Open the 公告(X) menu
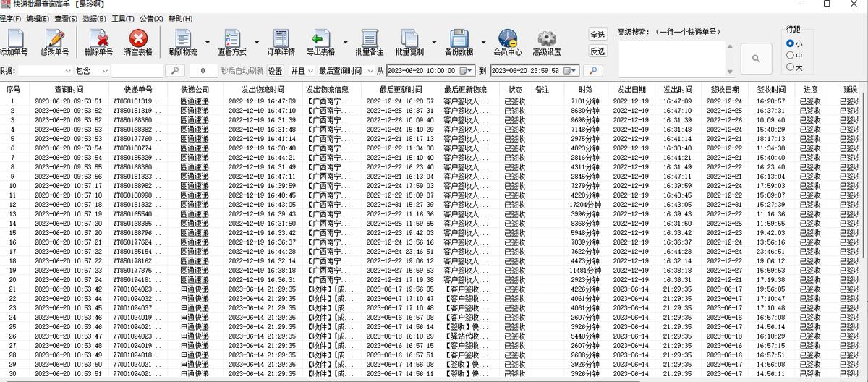Image resolution: width=868 pixels, height=382 pixels. (x=151, y=19)
